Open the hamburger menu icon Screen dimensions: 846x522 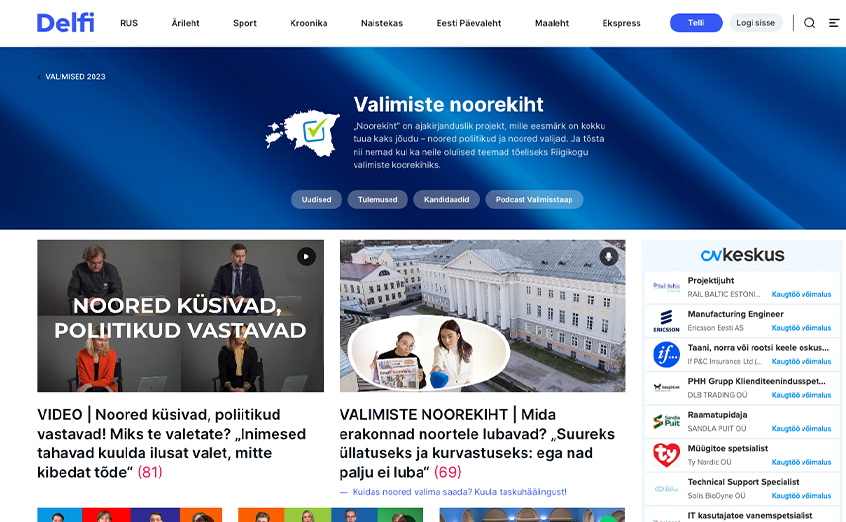click(834, 23)
